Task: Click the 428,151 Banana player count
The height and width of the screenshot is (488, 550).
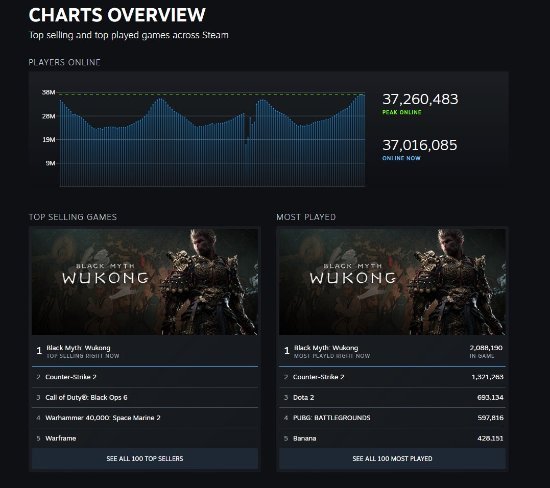Action: [490, 438]
